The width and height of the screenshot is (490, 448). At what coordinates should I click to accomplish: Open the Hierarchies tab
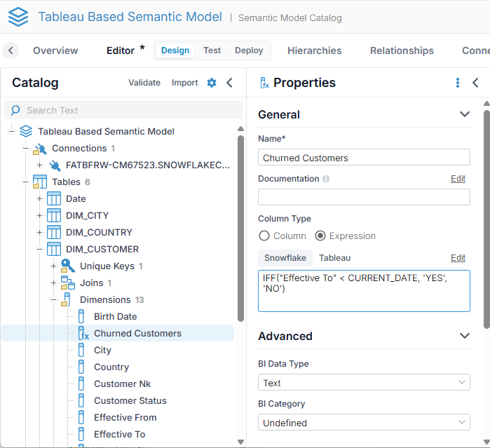[314, 50]
